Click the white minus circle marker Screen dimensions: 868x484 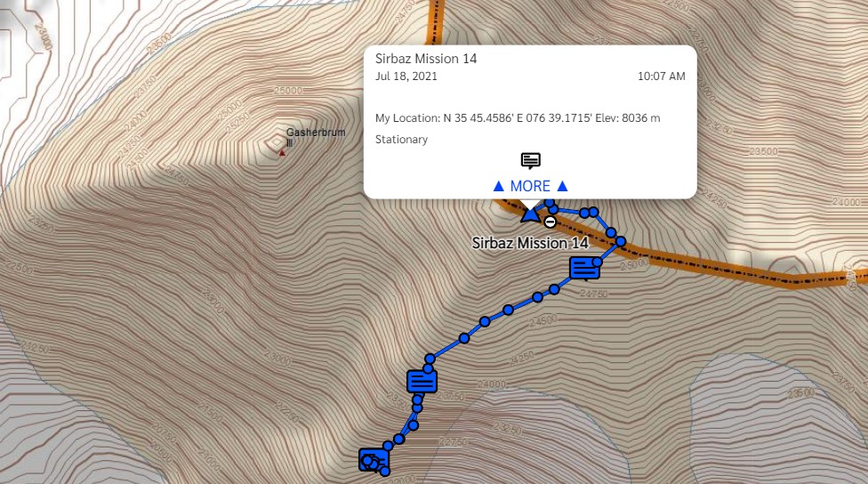tap(550, 222)
